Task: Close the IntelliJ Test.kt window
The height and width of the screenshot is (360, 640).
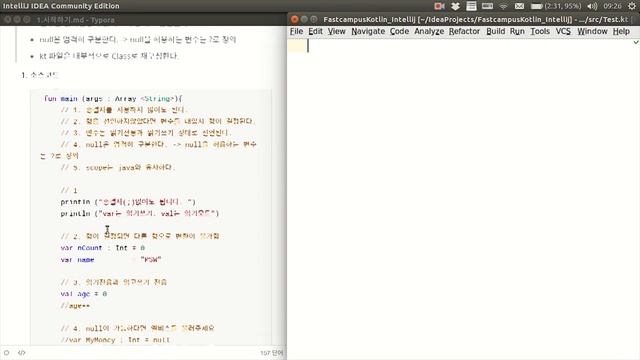Action: (294, 19)
